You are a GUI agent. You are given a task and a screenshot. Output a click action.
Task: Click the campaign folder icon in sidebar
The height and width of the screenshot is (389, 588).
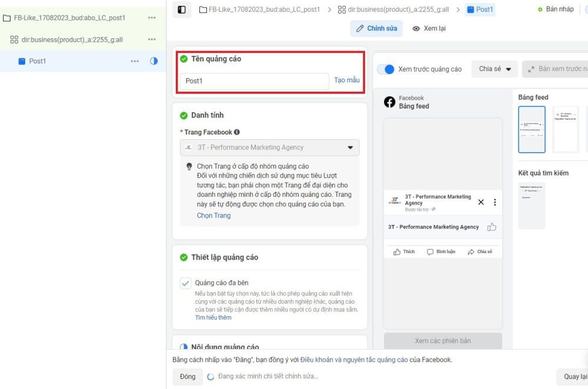click(6, 18)
